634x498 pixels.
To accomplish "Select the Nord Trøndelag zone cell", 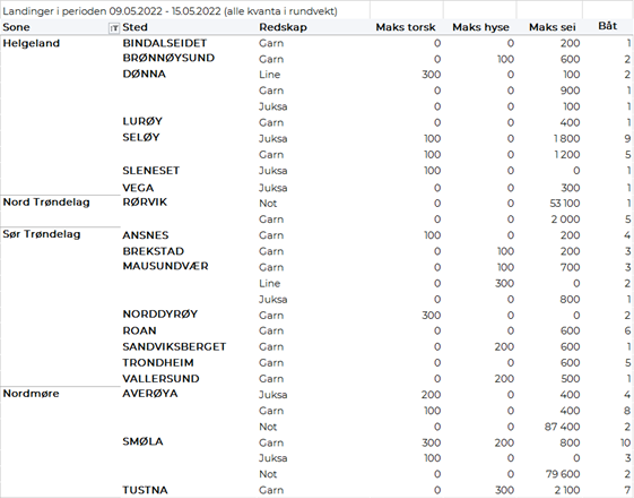I will point(46,202).
